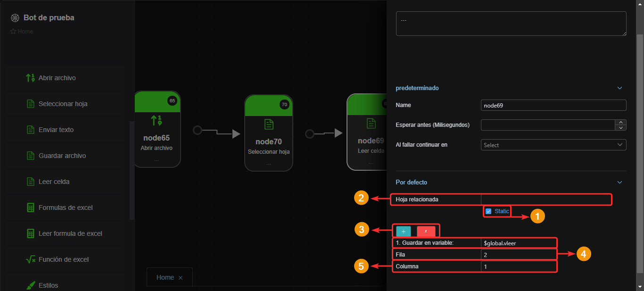Increase the Esperar antes milliseconds value
The image size is (644, 291).
click(621, 122)
